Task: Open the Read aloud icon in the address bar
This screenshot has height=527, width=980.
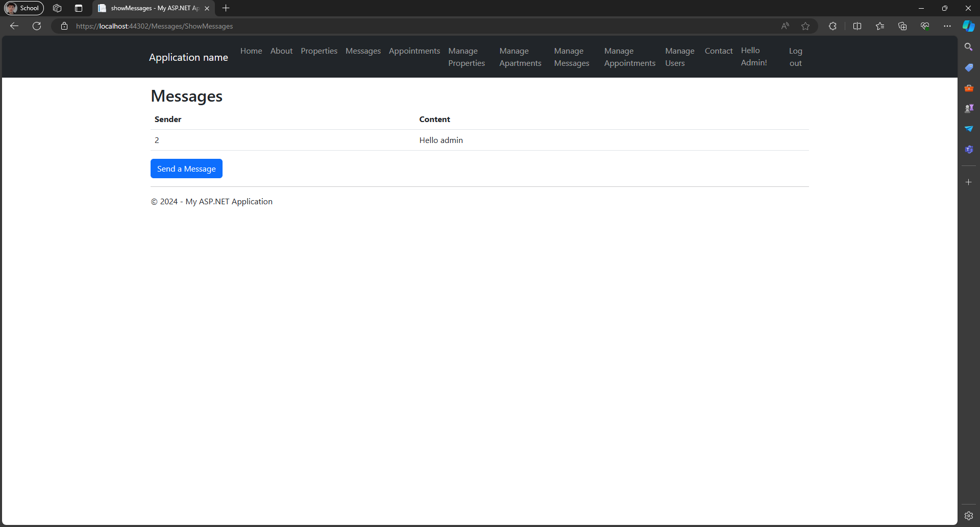Action: pos(785,26)
